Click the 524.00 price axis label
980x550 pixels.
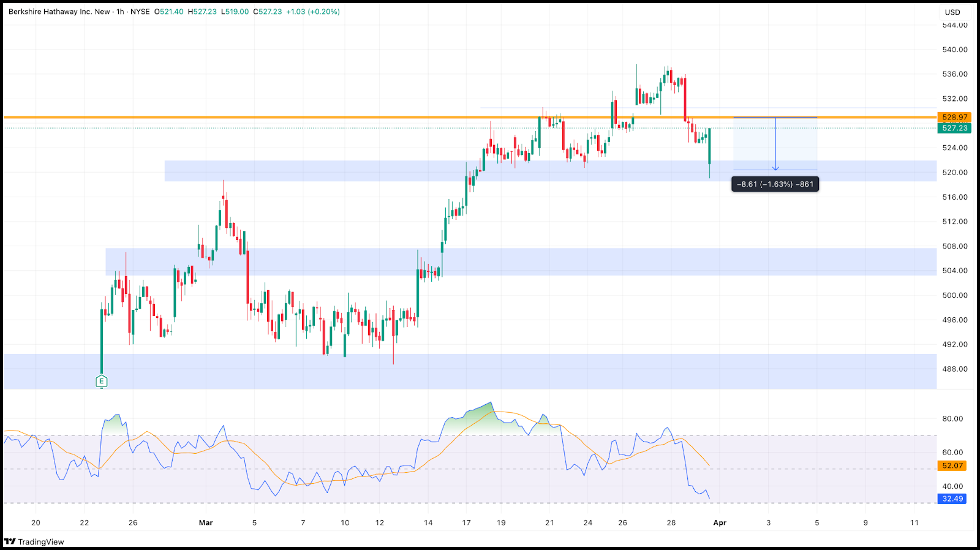(x=955, y=148)
